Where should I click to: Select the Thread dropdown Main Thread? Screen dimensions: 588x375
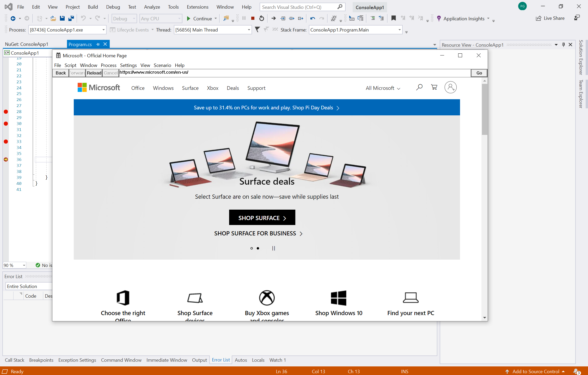coord(212,29)
